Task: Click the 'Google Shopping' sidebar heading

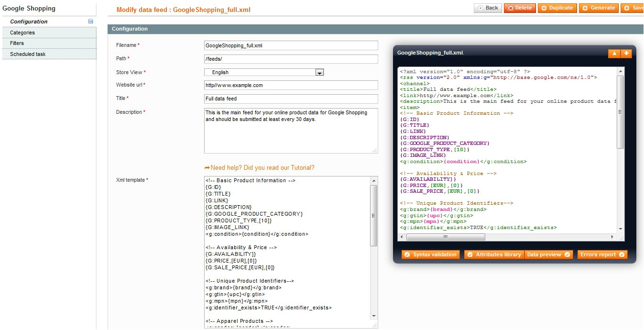Action: (x=29, y=8)
